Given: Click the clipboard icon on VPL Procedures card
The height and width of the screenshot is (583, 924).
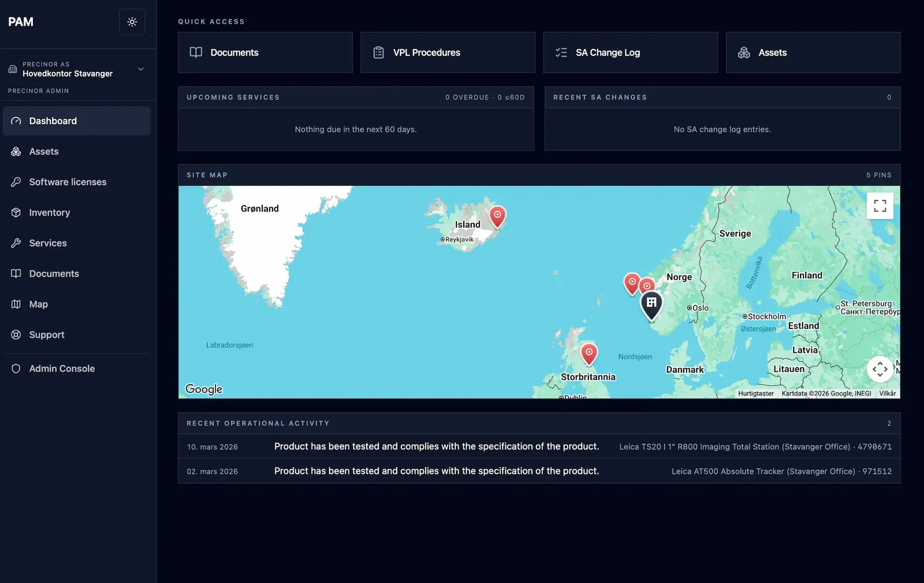Looking at the screenshot, I should [379, 53].
